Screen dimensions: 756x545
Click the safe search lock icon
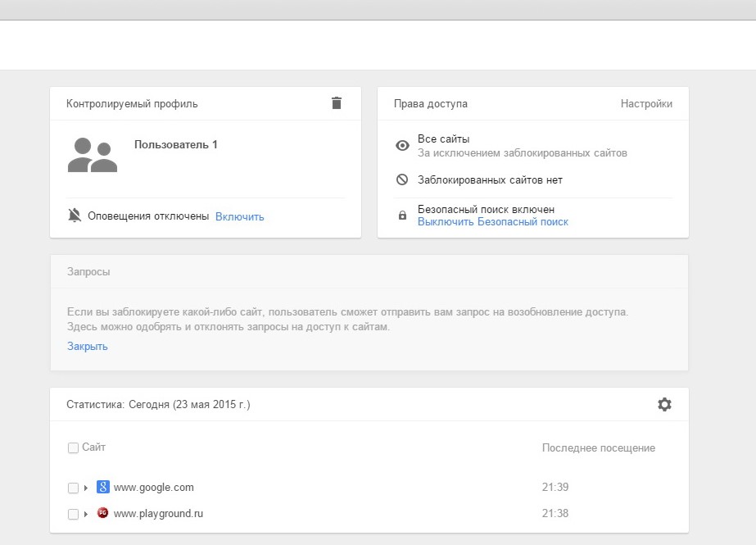pos(402,215)
